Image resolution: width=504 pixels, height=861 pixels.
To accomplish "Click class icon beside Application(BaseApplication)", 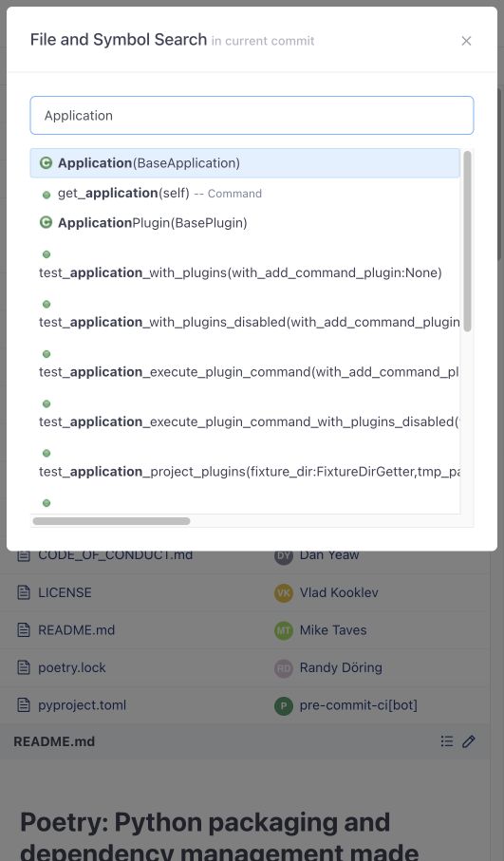I will tap(47, 163).
